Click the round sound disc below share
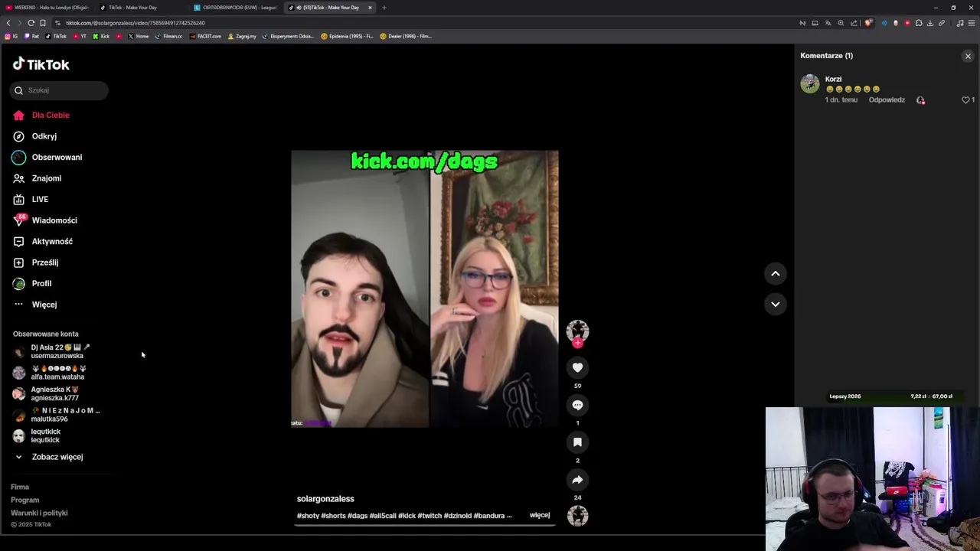 [577, 517]
